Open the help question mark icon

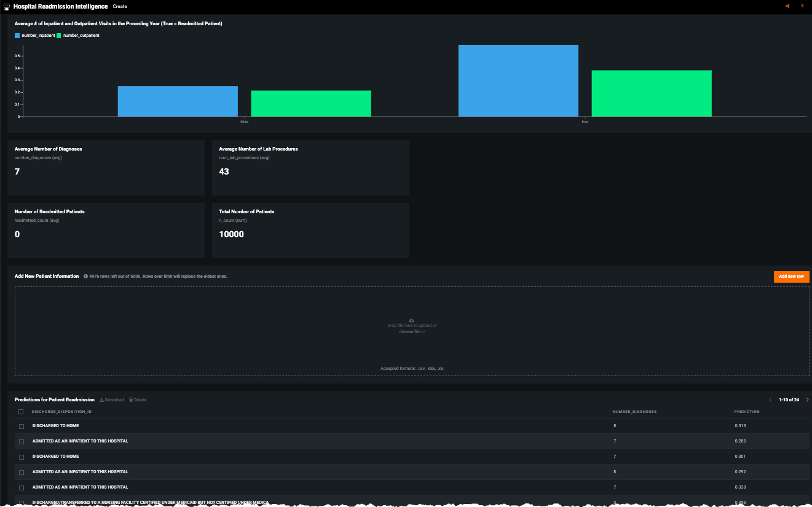(x=802, y=6)
